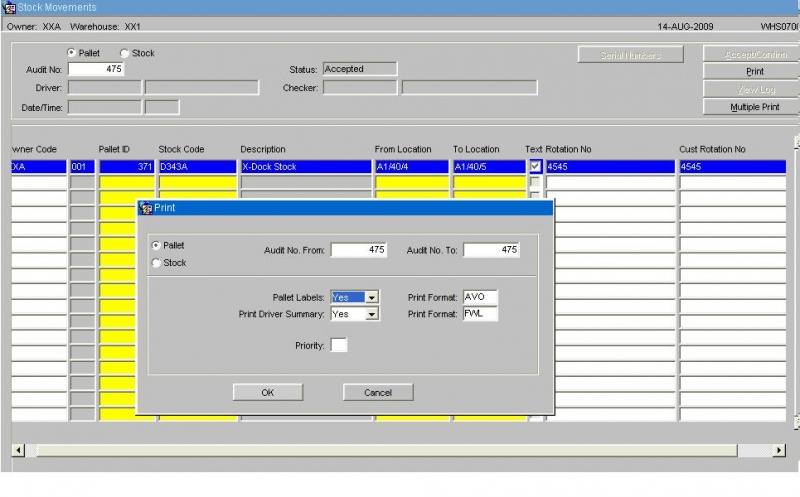800x497 pixels.
Task: Click the right arrow of horizontal scrollbar
Action: [779, 450]
